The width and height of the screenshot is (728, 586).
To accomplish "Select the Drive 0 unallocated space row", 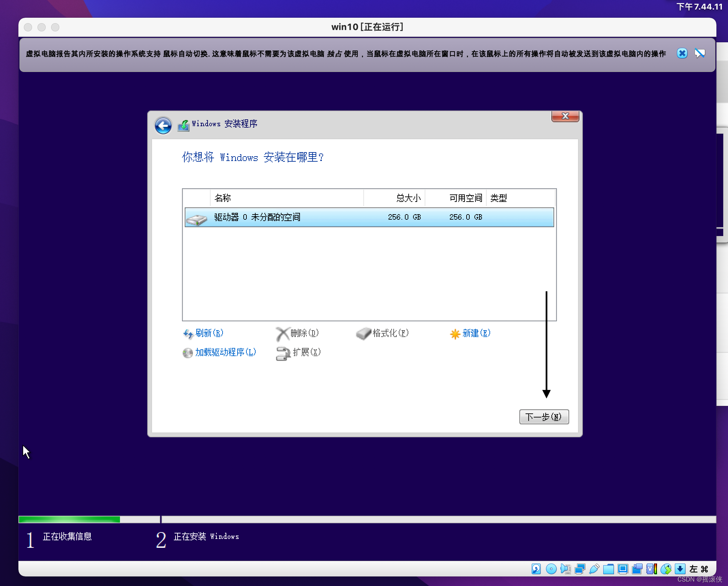I will 369,217.
